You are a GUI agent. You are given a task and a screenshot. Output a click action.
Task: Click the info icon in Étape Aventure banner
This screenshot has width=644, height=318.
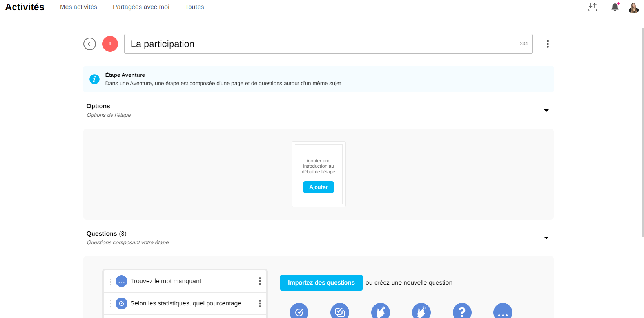coord(94,79)
